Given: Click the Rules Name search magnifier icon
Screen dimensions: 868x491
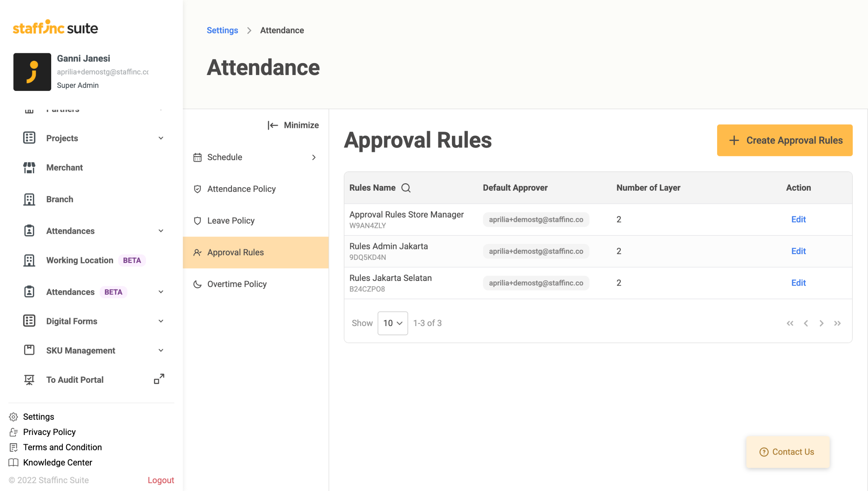Looking at the screenshot, I should click(406, 188).
